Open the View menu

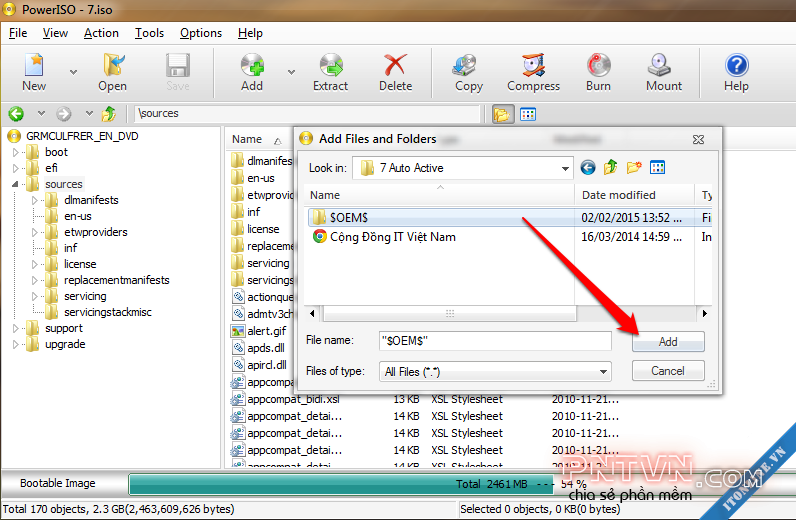(55, 33)
